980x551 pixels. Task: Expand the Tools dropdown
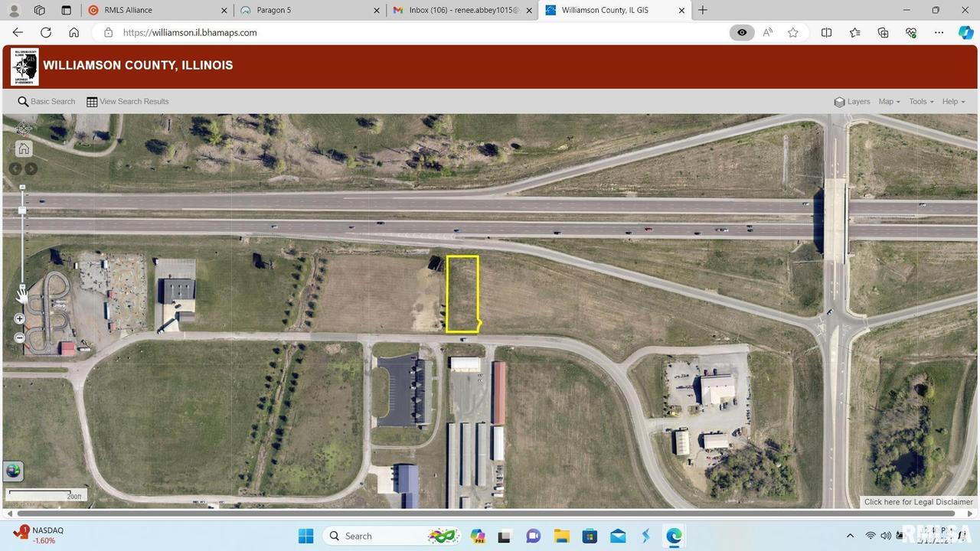pyautogui.click(x=919, y=100)
